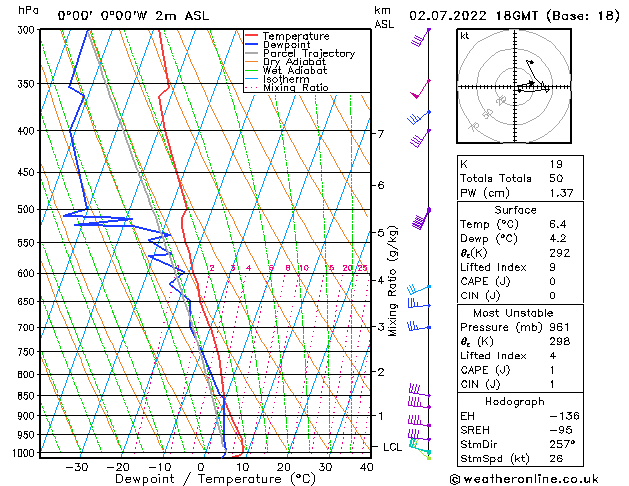This screenshot has height=486, width=629.
Task: Click the hodograph plot center
Action: 515,87
